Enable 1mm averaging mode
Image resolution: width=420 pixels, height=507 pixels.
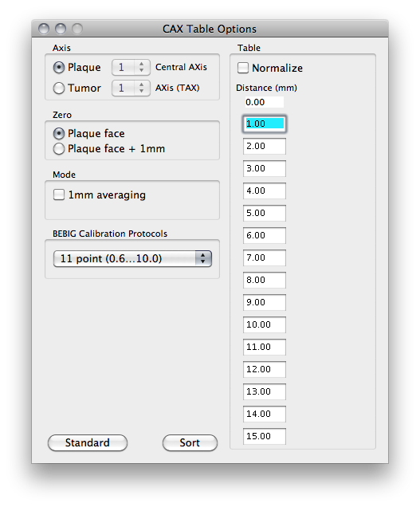[59, 195]
